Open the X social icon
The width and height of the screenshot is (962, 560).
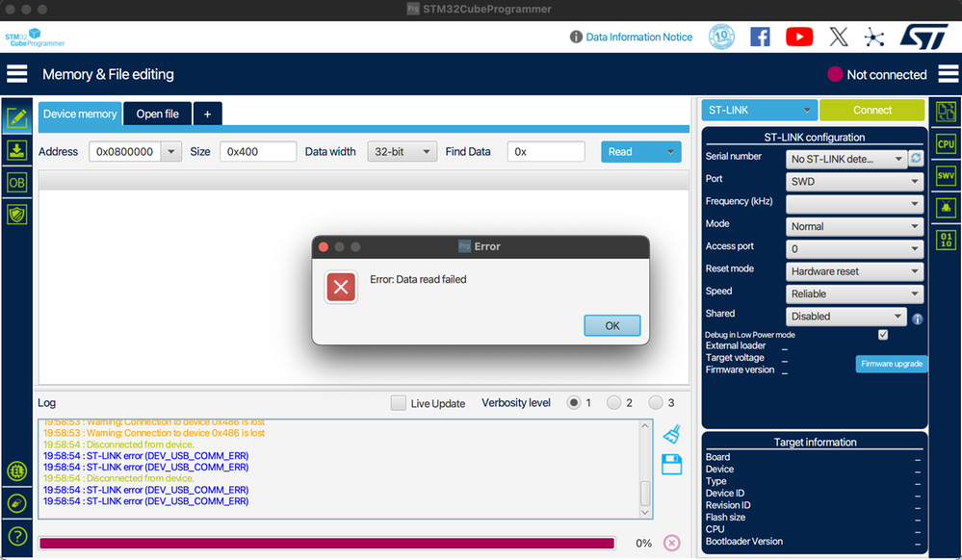[x=839, y=37]
